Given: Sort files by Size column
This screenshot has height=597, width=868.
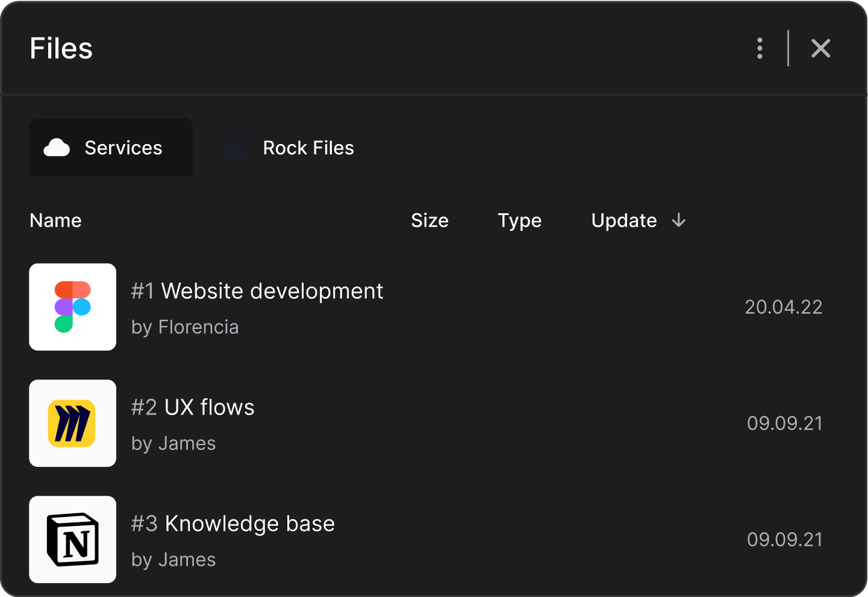Looking at the screenshot, I should click(x=429, y=220).
